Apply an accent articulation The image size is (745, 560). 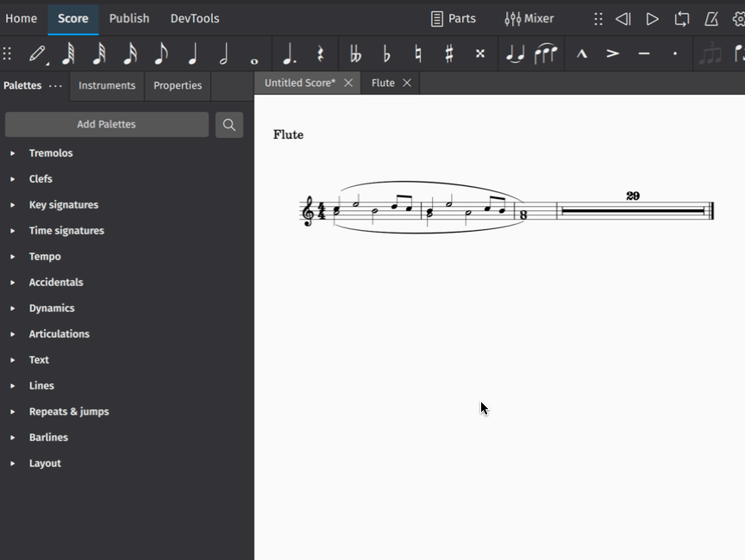[x=612, y=53]
